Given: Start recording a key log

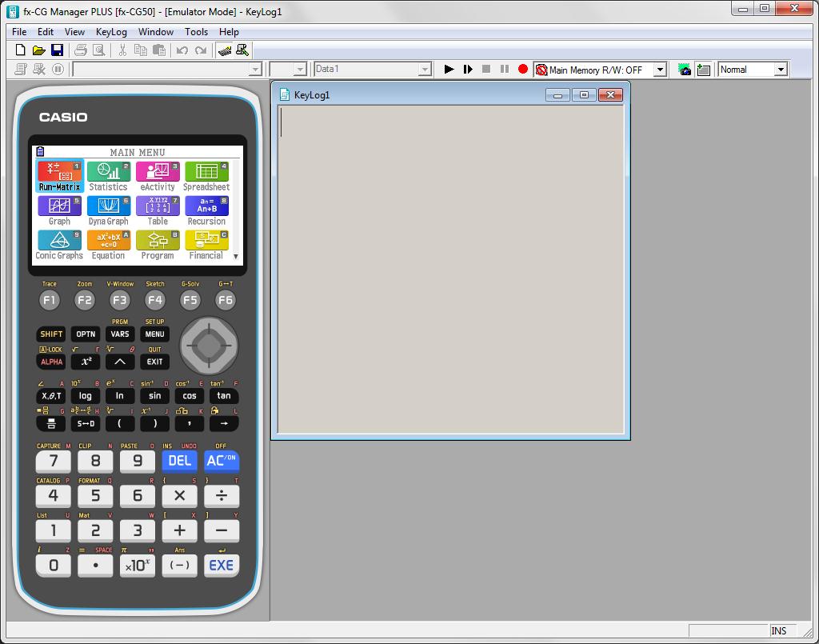Looking at the screenshot, I should (x=522, y=69).
